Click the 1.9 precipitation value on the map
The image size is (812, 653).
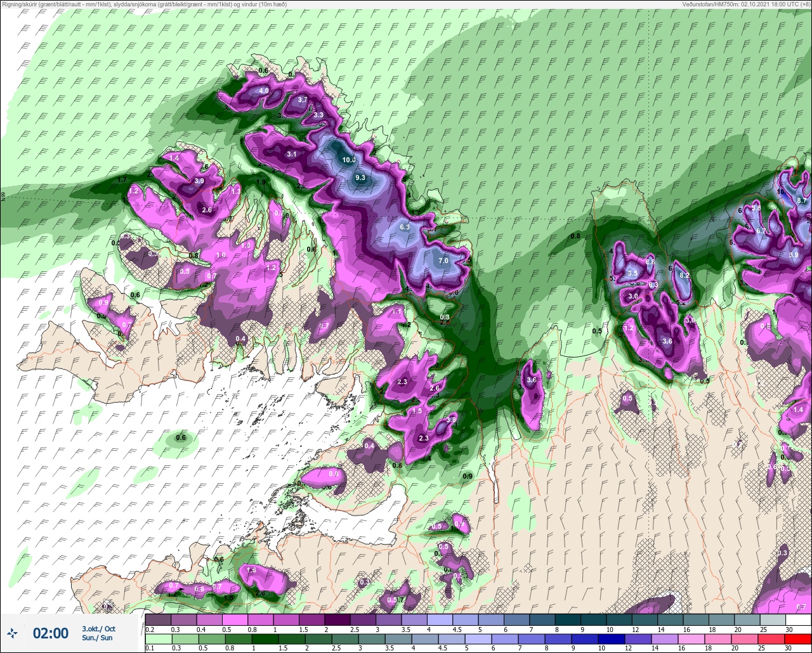261,182
